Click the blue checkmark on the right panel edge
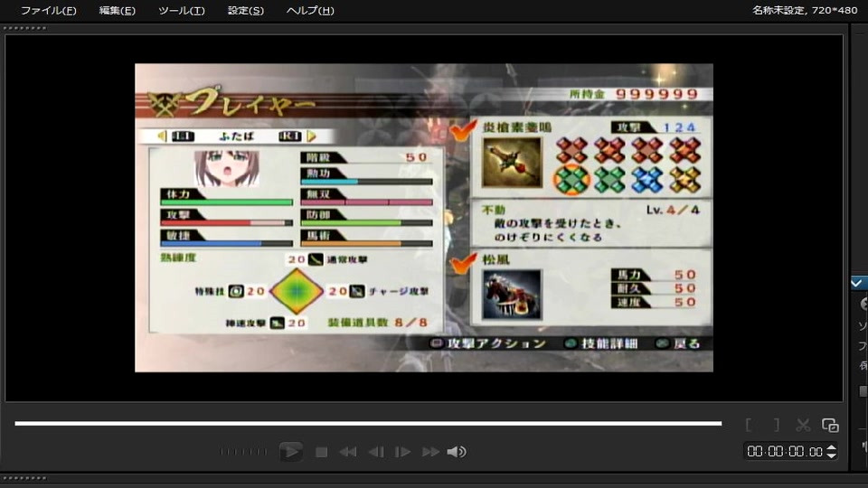 857,283
